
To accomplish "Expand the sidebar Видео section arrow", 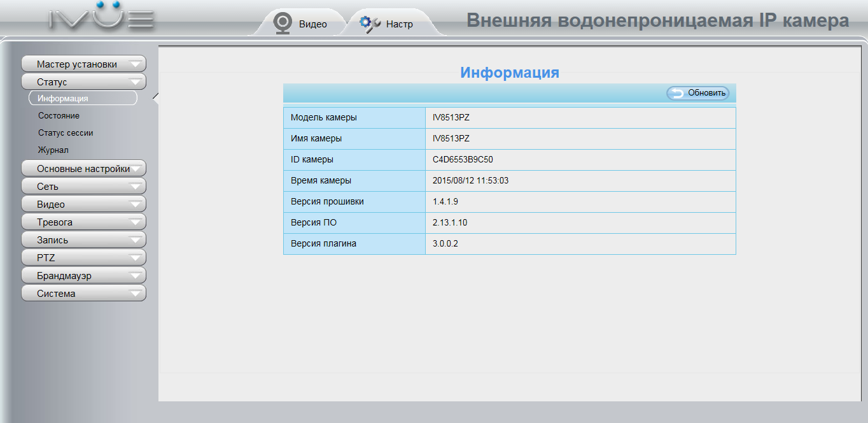I will point(135,204).
